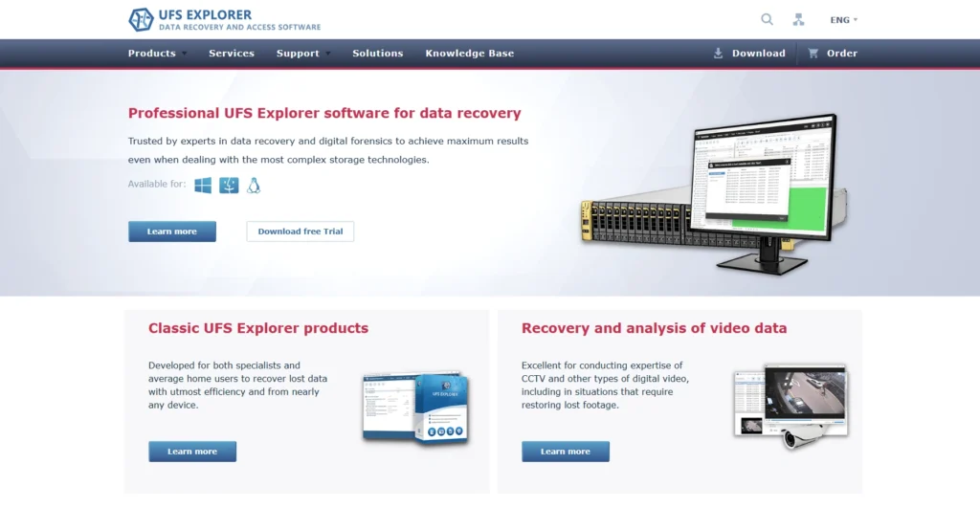
Task: Click the Download free Trial button
Action: 300,232
